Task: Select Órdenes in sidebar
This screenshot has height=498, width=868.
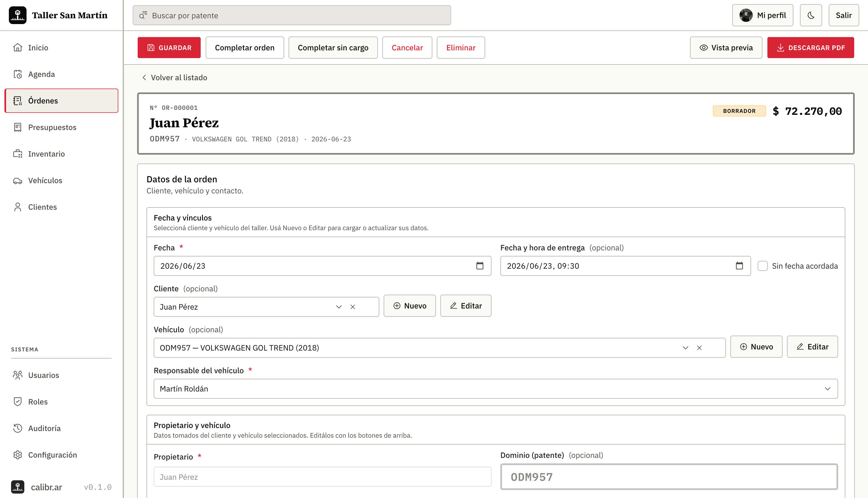Action: [x=62, y=100]
